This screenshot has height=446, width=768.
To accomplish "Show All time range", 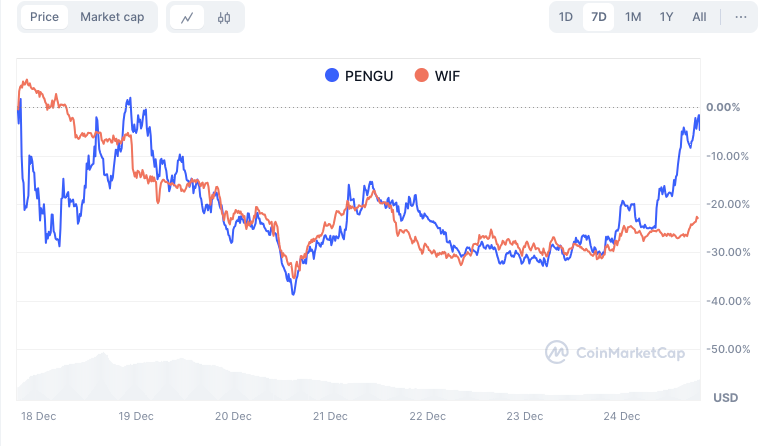I will [699, 17].
